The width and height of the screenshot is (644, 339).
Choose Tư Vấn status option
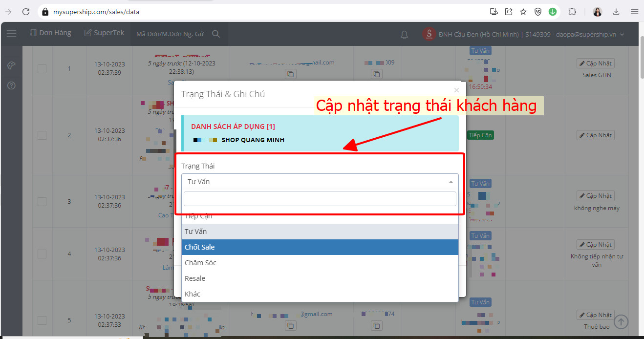(x=320, y=232)
